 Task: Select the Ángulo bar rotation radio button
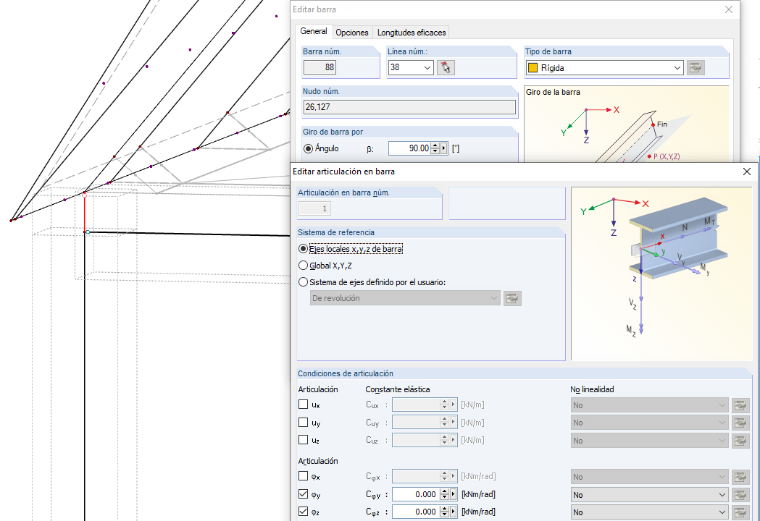(308, 148)
